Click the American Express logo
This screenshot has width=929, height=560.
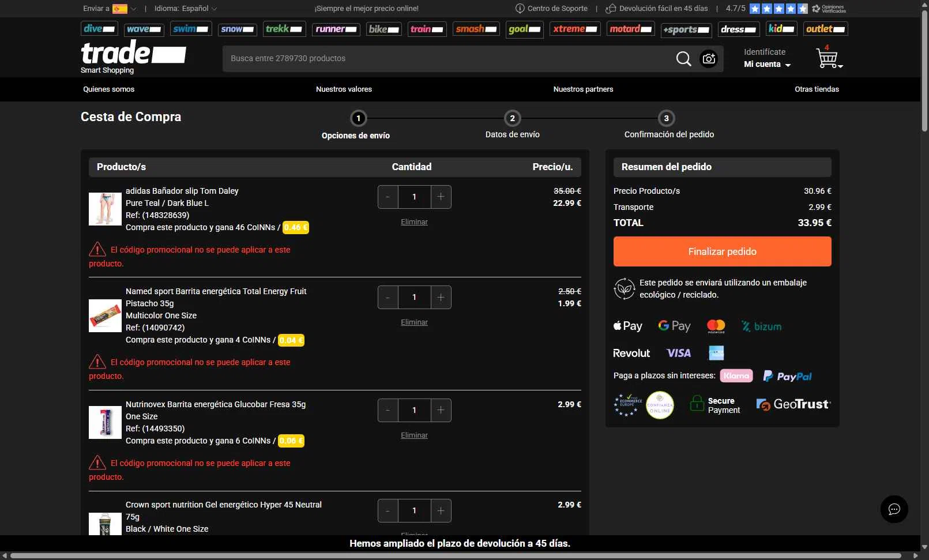(x=716, y=353)
